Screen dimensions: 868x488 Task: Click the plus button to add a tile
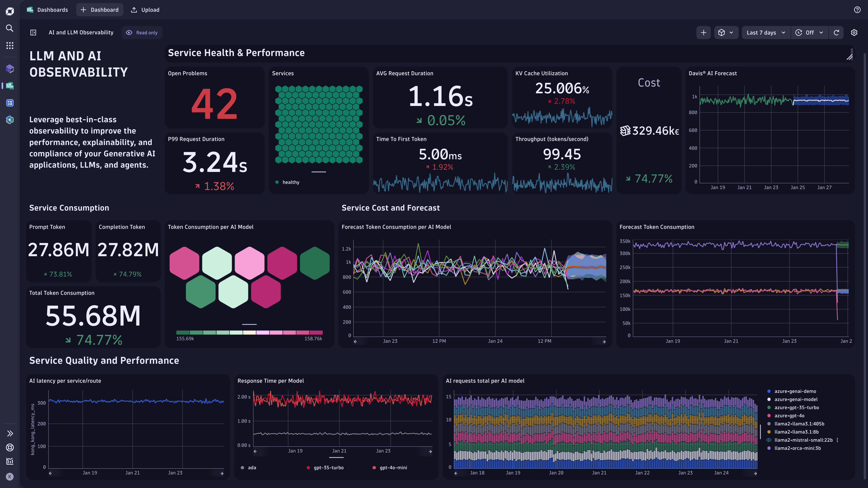coord(704,32)
